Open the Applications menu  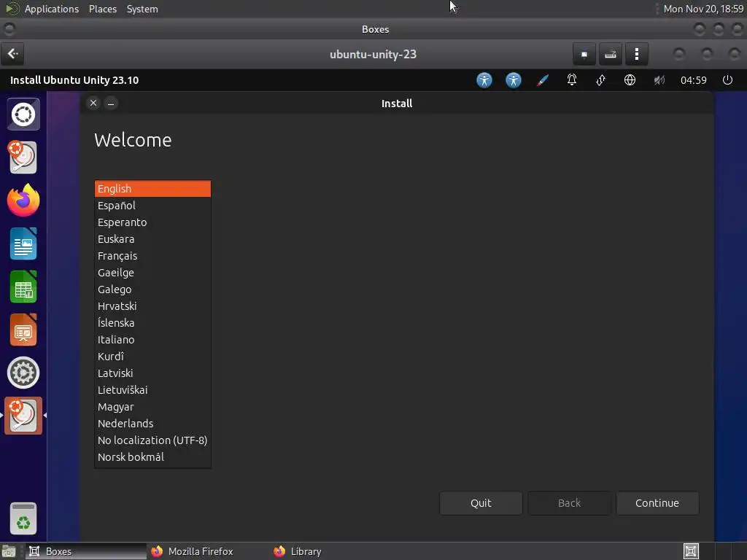tap(52, 9)
